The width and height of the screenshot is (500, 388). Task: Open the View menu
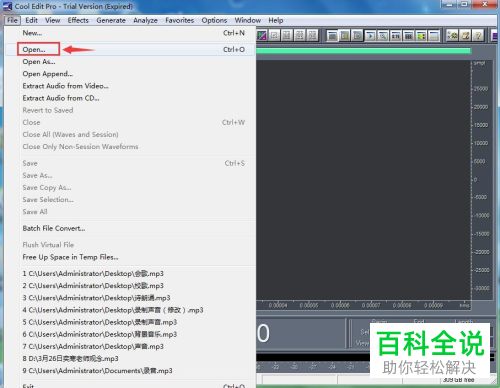53,20
